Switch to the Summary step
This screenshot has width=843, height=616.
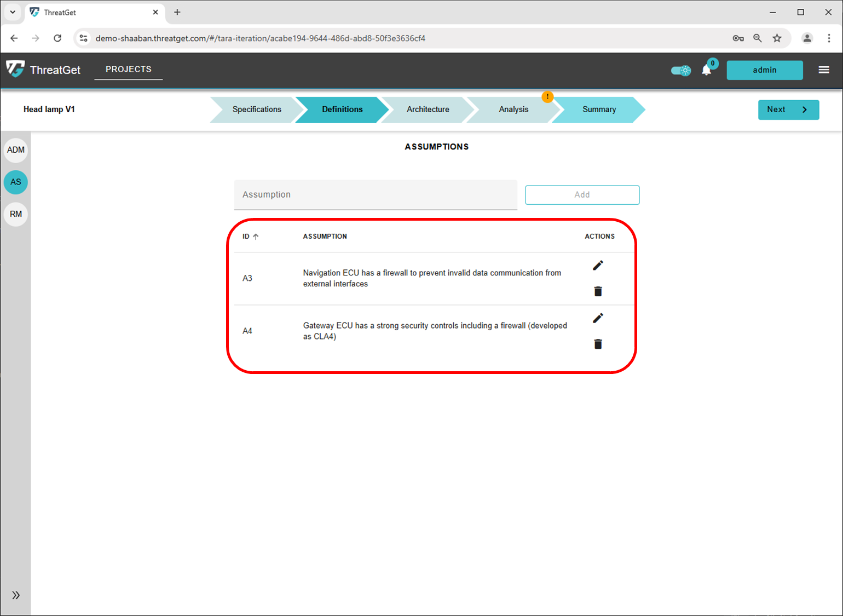coord(599,110)
